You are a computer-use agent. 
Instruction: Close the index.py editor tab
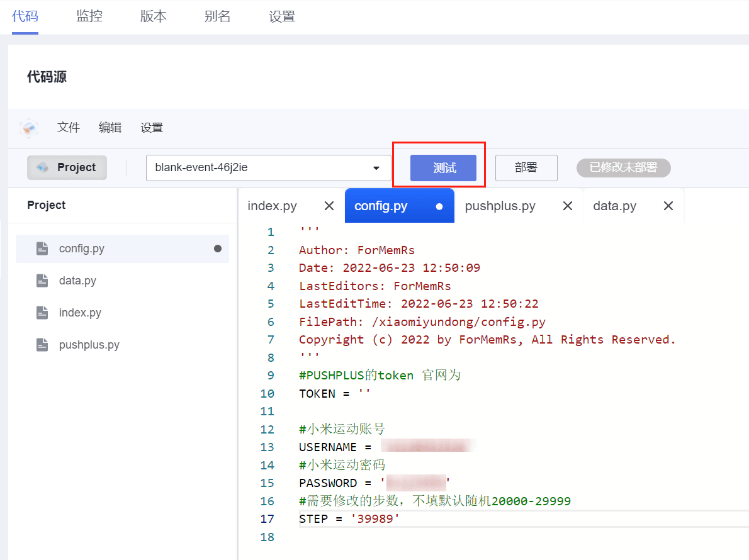tap(329, 206)
